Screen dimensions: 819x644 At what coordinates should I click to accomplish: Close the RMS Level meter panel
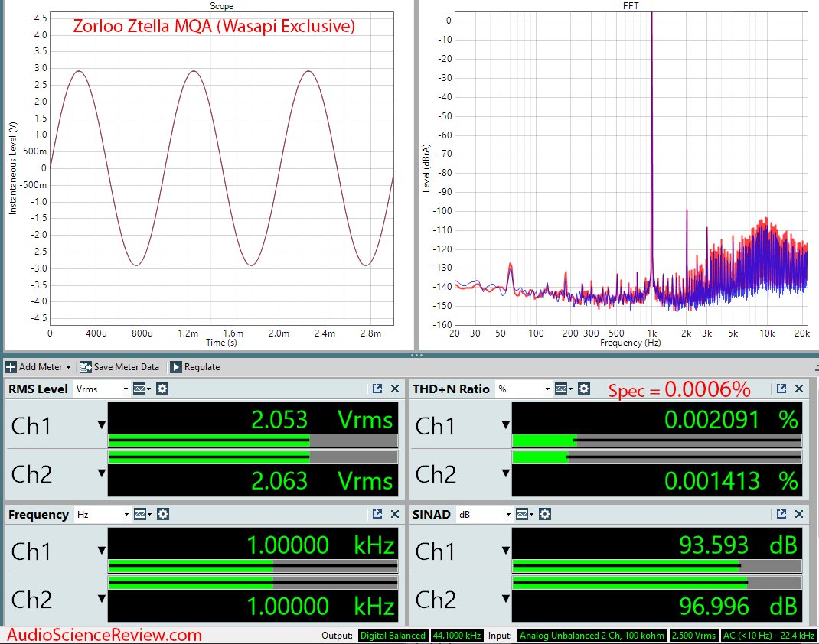[x=395, y=389]
